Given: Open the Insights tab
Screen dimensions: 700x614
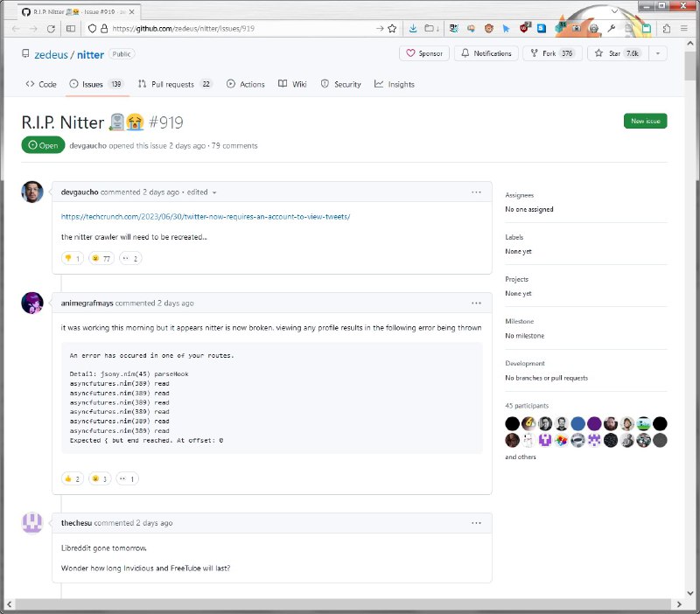Looking at the screenshot, I should pyautogui.click(x=395, y=84).
